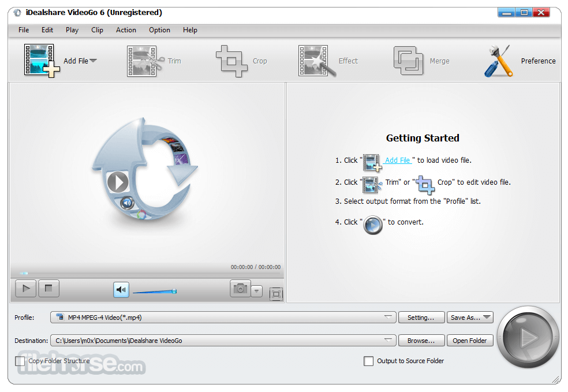Open the Option menu
Screen dimensions: 568x392
click(159, 30)
